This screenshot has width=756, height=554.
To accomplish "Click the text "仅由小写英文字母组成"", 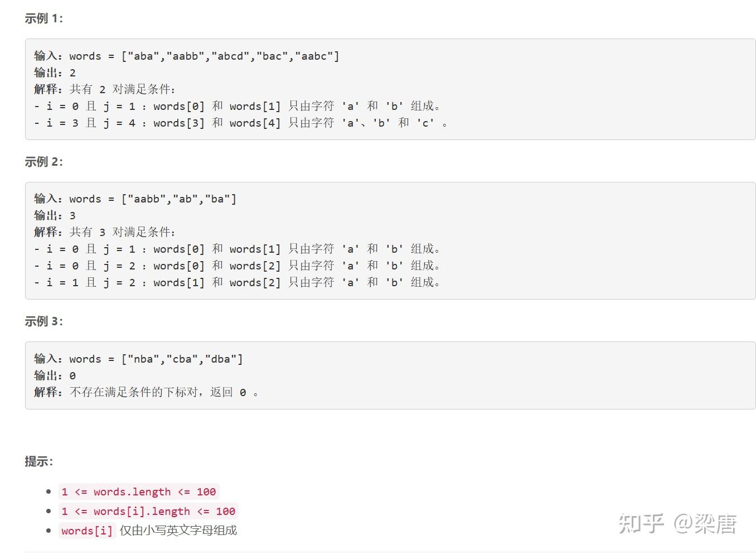I will 178,531.
